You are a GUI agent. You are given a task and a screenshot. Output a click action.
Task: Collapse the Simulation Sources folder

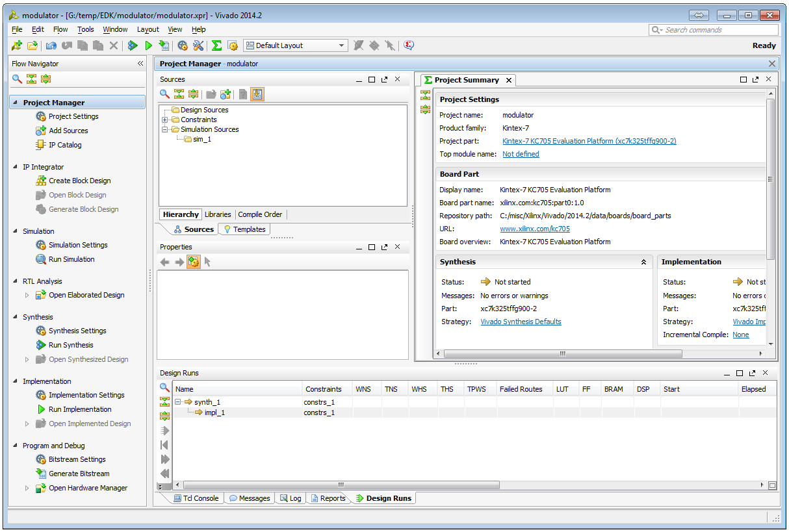165,130
